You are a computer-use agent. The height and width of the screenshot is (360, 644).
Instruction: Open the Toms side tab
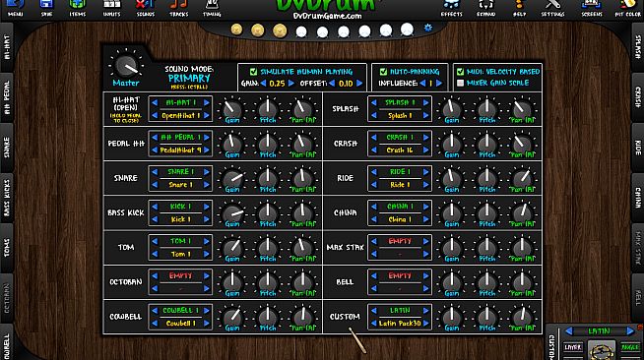click(x=7, y=248)
